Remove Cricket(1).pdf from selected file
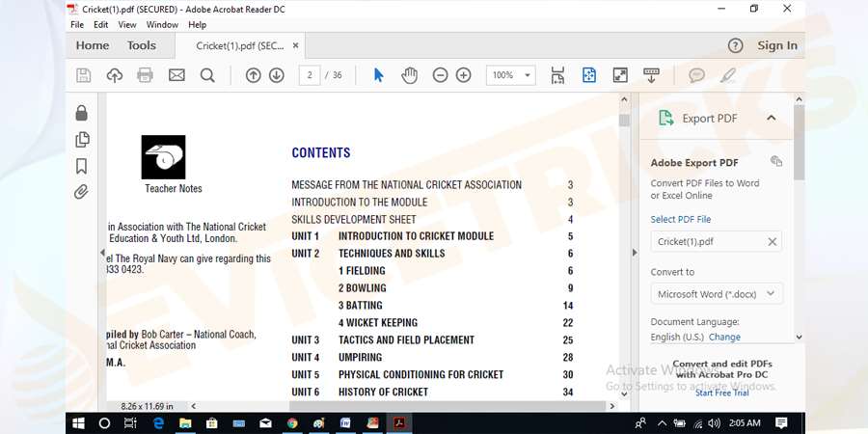Screen dimensions: 868x434 [x=772, y=242]
